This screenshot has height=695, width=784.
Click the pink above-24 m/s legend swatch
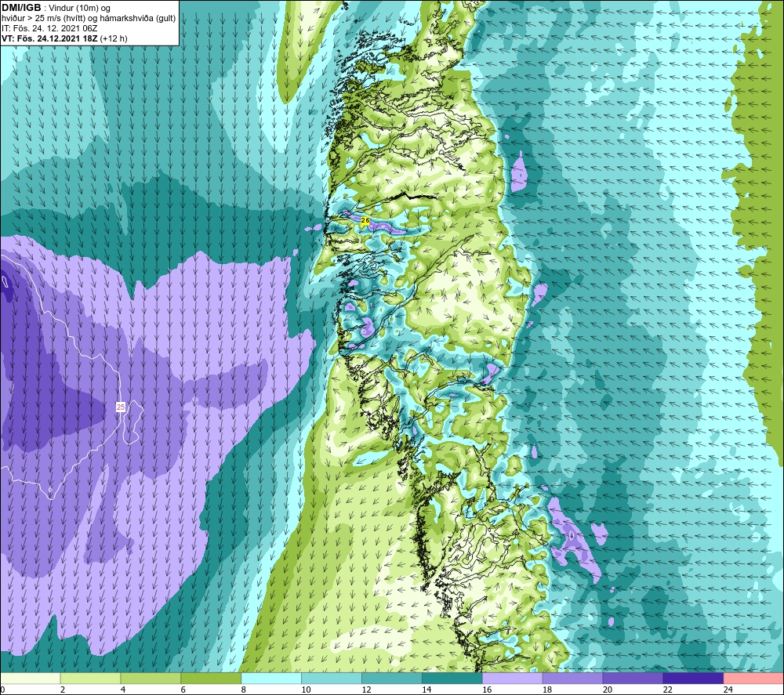click(x=753, y=678)
